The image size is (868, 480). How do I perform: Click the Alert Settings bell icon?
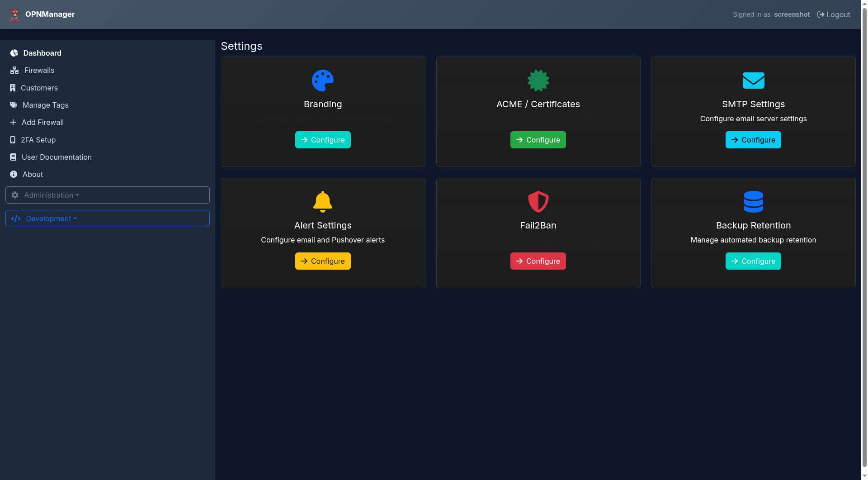[323, 202]
